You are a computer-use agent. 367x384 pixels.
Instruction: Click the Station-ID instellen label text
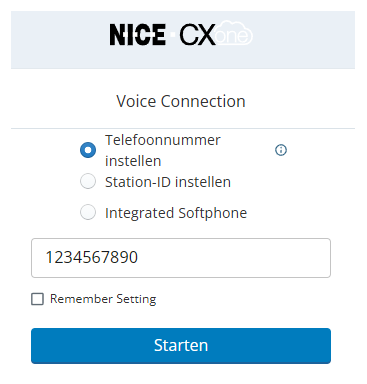tap(168, 182)
